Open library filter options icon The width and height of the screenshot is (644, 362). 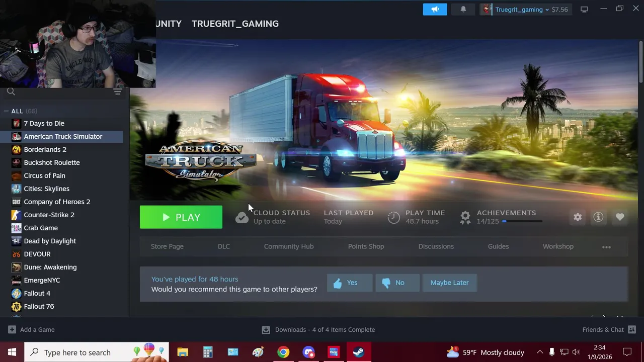[118, 92]
